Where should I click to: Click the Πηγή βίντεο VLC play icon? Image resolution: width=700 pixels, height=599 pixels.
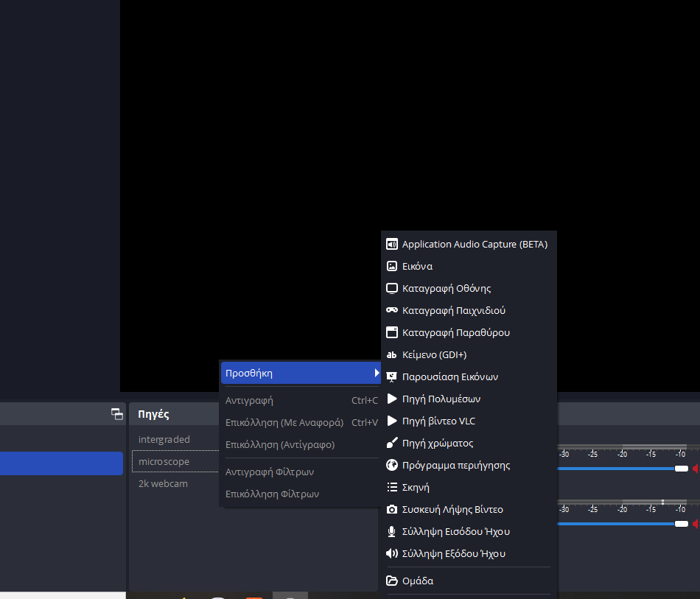click(x=391, y=421)
